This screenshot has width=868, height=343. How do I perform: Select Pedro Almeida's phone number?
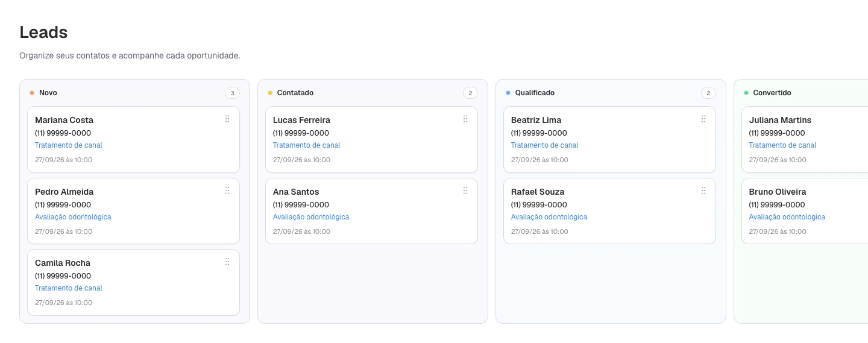click(63, 205)
